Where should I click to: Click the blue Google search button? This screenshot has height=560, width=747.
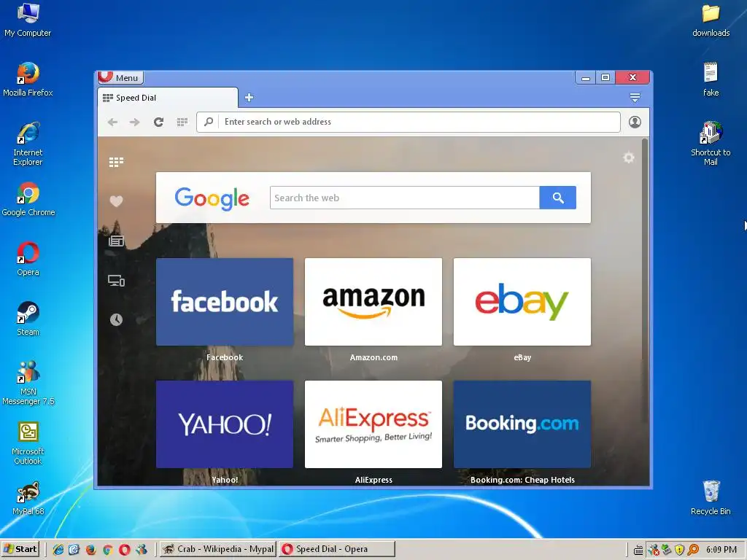pyautogui.click(x=557, y=198)
